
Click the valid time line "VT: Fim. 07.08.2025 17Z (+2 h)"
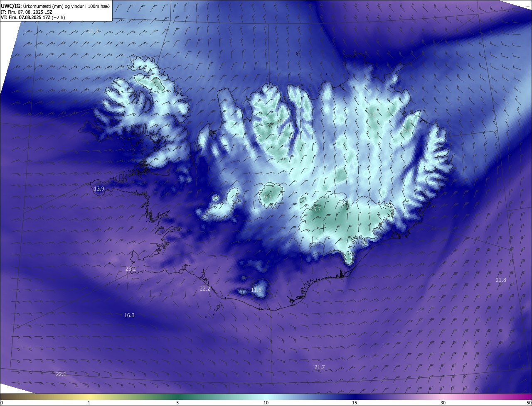[x=33, y=17]
